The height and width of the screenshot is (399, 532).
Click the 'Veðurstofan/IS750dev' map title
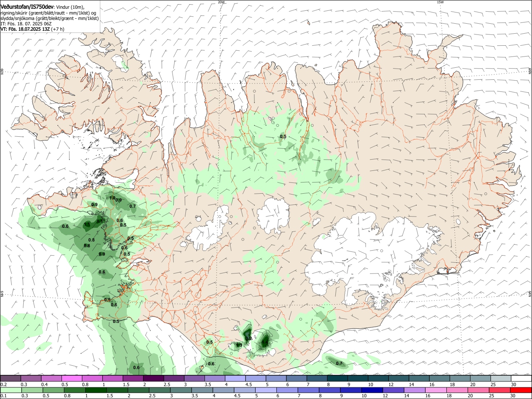[x=27, y=6]
